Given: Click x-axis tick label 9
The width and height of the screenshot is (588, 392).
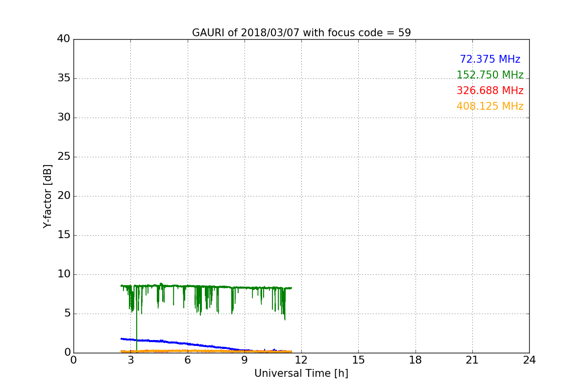Looking at the screenshot, I should pyautogui.click(x=245, y=360).
